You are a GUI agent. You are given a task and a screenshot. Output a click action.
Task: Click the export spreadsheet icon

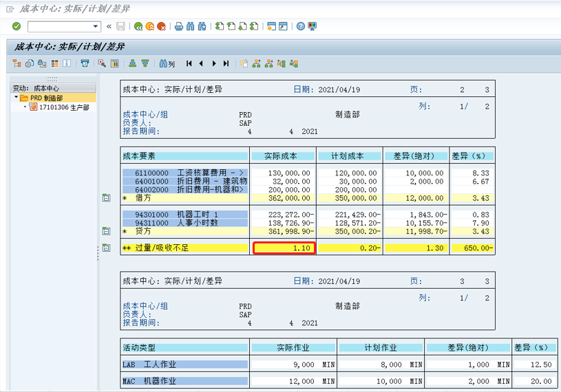click(85, 63)
